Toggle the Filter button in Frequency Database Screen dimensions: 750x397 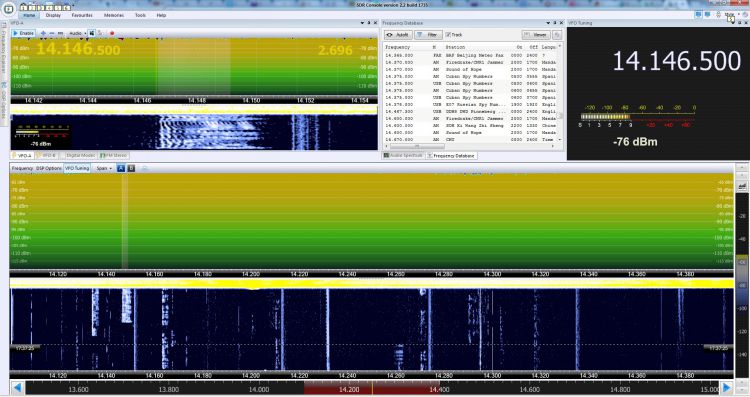[428, 35]
